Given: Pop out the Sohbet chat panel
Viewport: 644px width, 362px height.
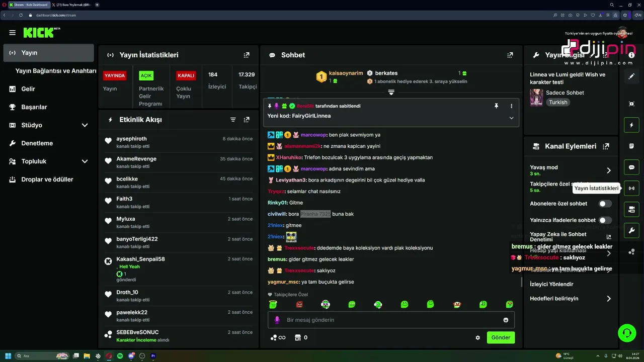Looking at the screenshot, I should click(x=510, y=55).
